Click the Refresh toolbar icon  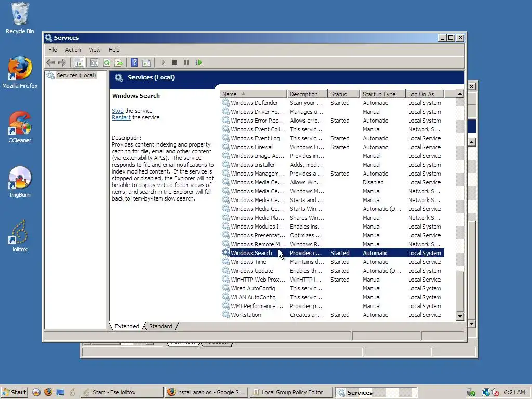[107, 62]
